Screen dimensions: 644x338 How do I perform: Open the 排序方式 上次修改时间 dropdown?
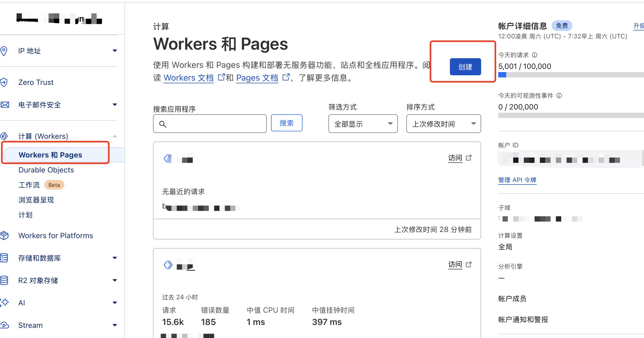(443, 124)
